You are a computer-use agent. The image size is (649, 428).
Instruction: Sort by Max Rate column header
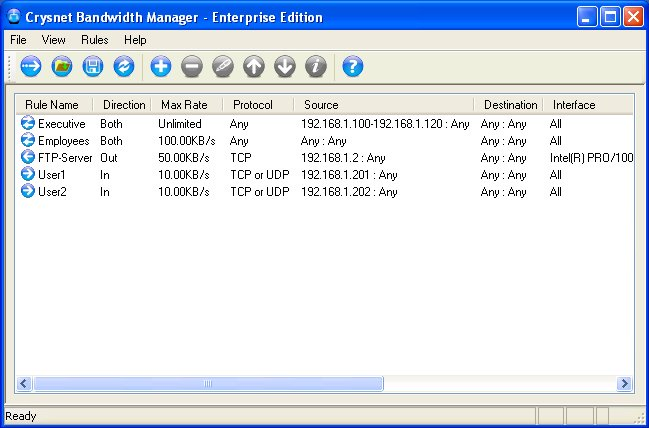(x=187, y=105)
